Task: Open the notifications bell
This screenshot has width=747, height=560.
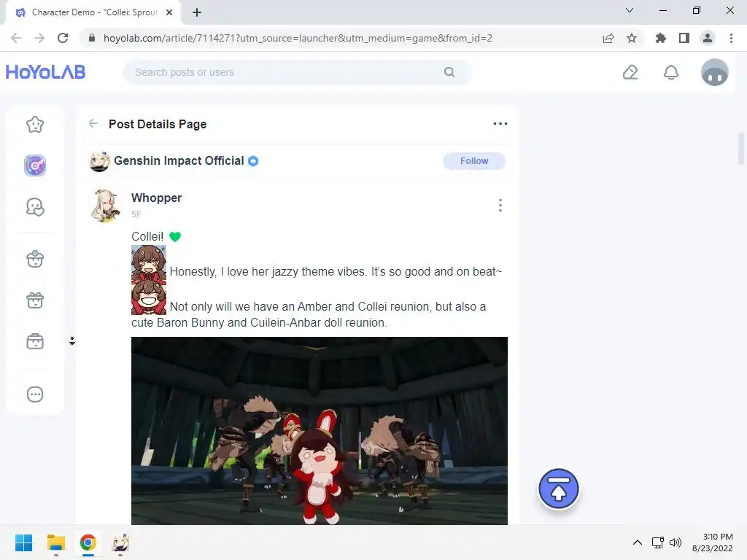Action: click(671, 72)
